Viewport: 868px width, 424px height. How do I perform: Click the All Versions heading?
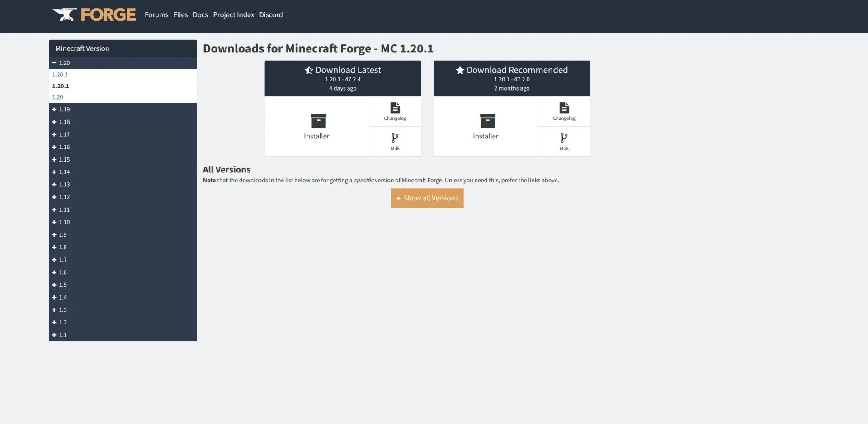coord(226,170)
